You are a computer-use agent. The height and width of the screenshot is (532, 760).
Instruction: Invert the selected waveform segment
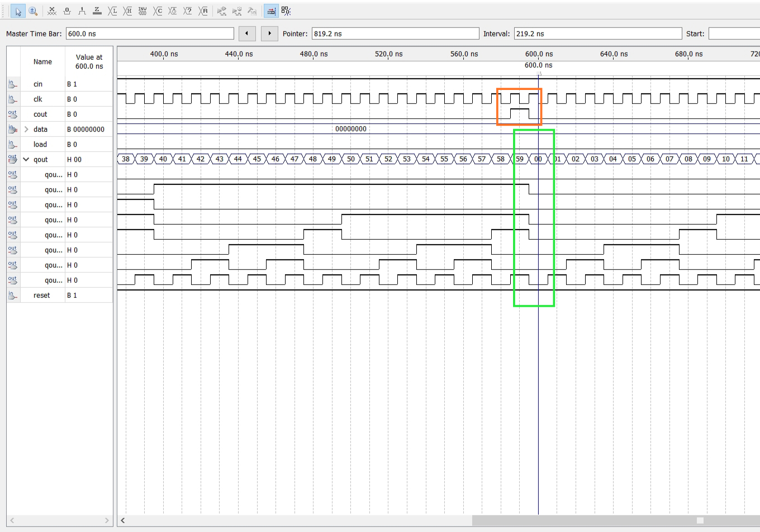coord(143,11)
